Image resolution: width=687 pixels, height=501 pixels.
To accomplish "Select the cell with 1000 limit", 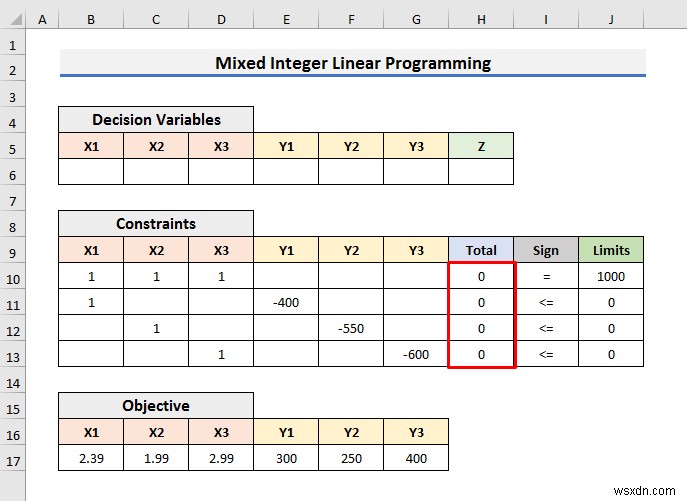I will click(x=611, y=276).
